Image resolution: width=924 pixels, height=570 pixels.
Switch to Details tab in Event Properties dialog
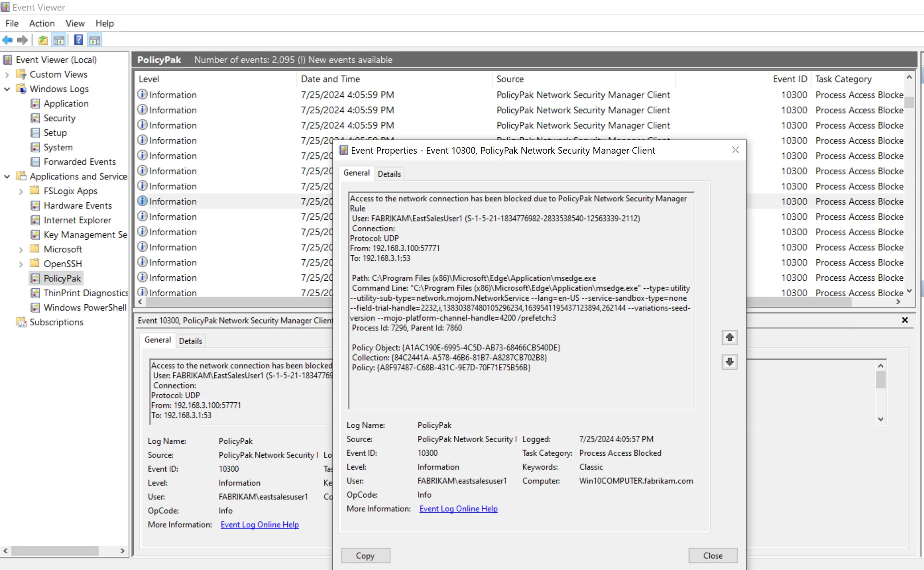pos(389,174)
